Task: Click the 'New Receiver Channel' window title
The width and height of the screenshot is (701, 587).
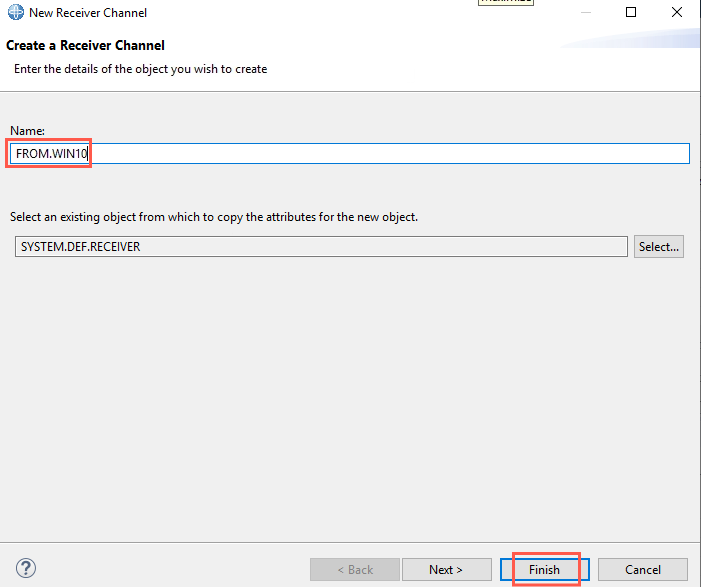Action: (88, 13)
